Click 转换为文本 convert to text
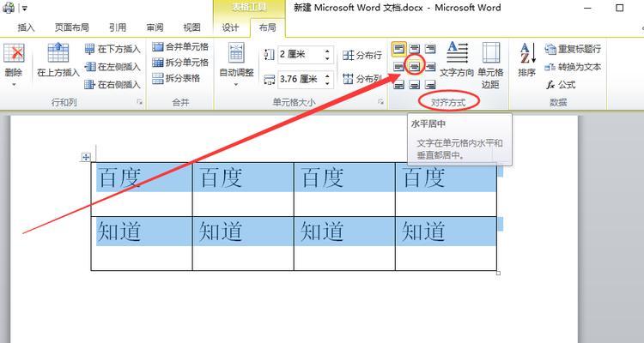 (573, 67)
